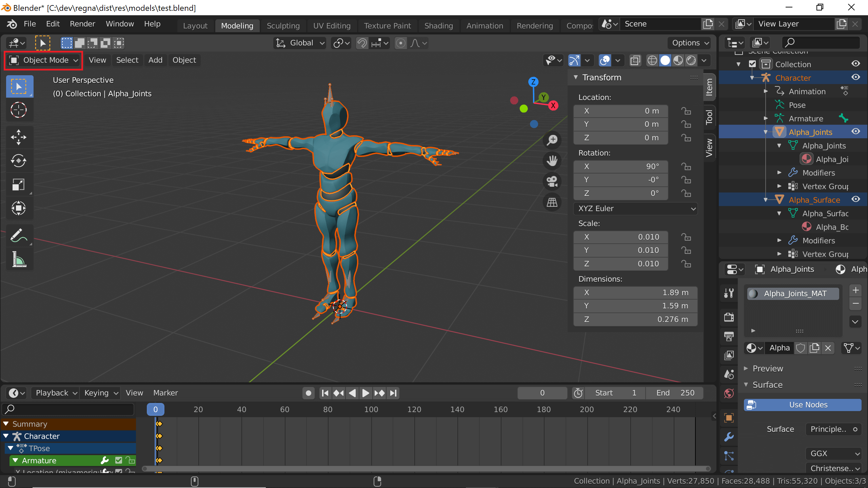Hide Alpha_Surface via its eye icon
The image size is (868, 488).
tap(856, 199)
